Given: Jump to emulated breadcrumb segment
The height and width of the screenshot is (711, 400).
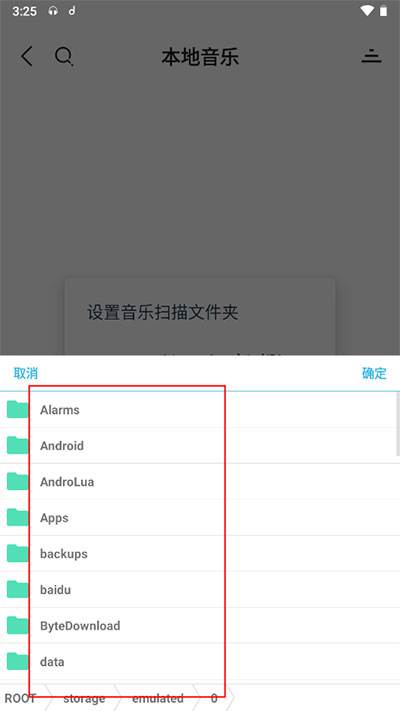Looking at the screenshot, I should point(158,698).
